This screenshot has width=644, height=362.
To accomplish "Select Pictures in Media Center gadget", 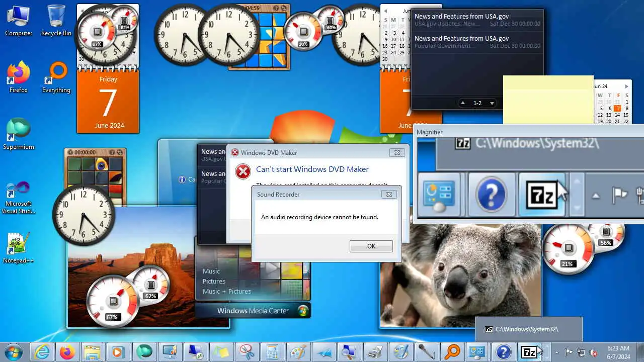I will click(x=214, y=281).
